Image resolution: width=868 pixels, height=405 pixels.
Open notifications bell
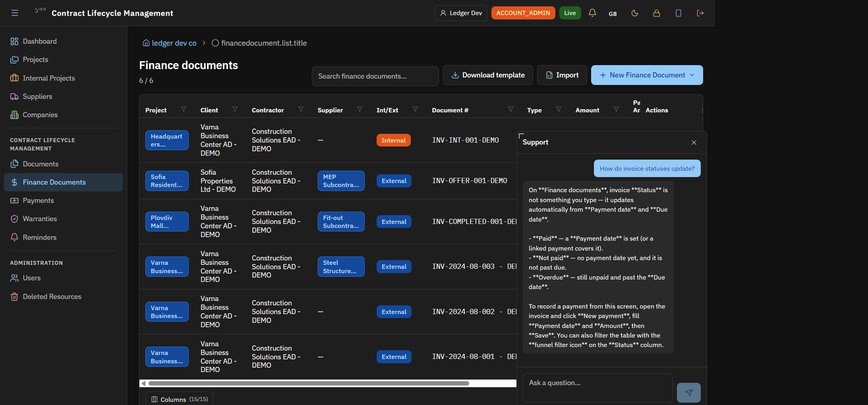(592, 13)
